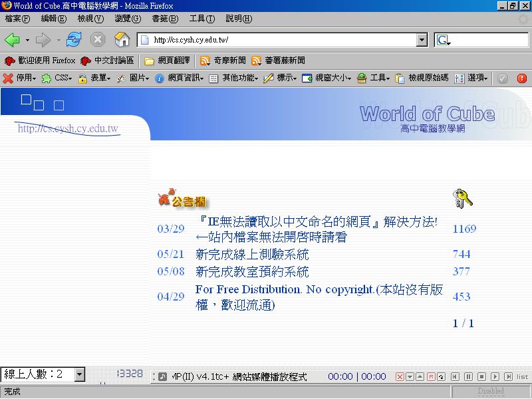Click the music note media player icon
Image resolution: width=532 pixels, height=399 pixels.
tap(162, 376)
